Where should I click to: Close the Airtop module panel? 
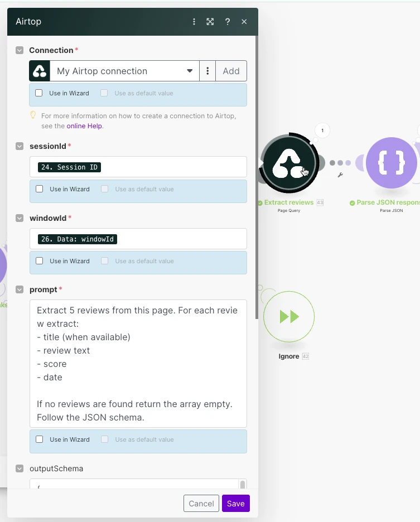[x=244, y=22]
